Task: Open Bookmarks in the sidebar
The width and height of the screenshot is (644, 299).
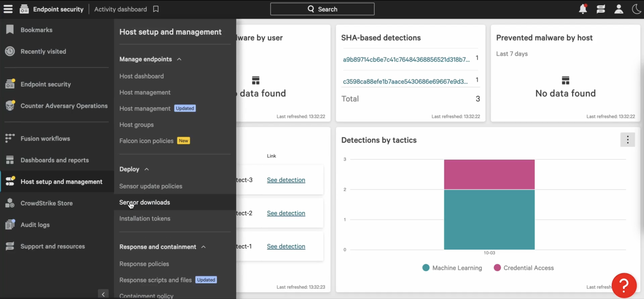Action: click(x=37, y=30)
